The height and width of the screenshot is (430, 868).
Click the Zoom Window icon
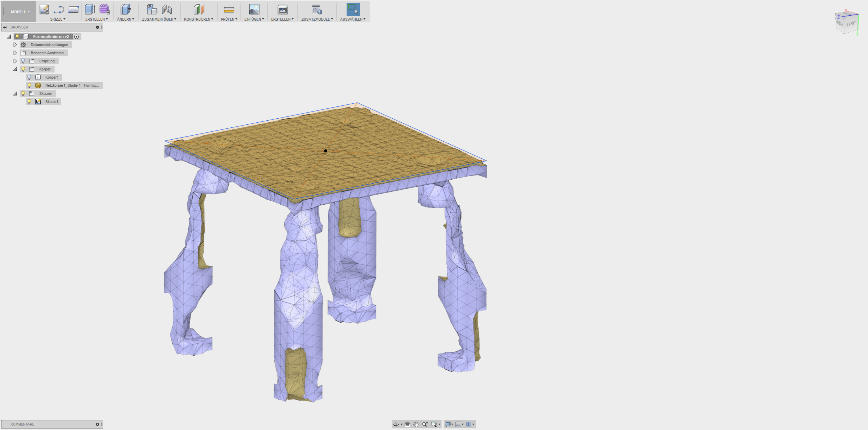click(434, 424)
